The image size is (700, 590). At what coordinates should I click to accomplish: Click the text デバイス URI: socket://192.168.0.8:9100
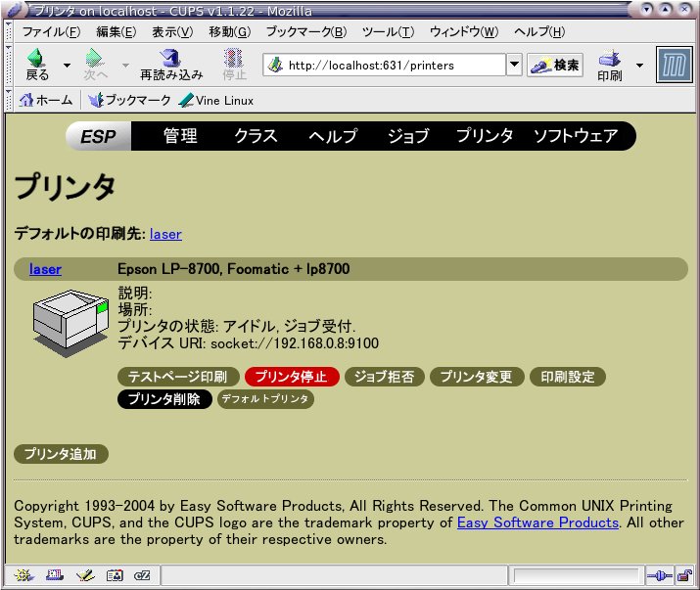(x=249, y=343)
